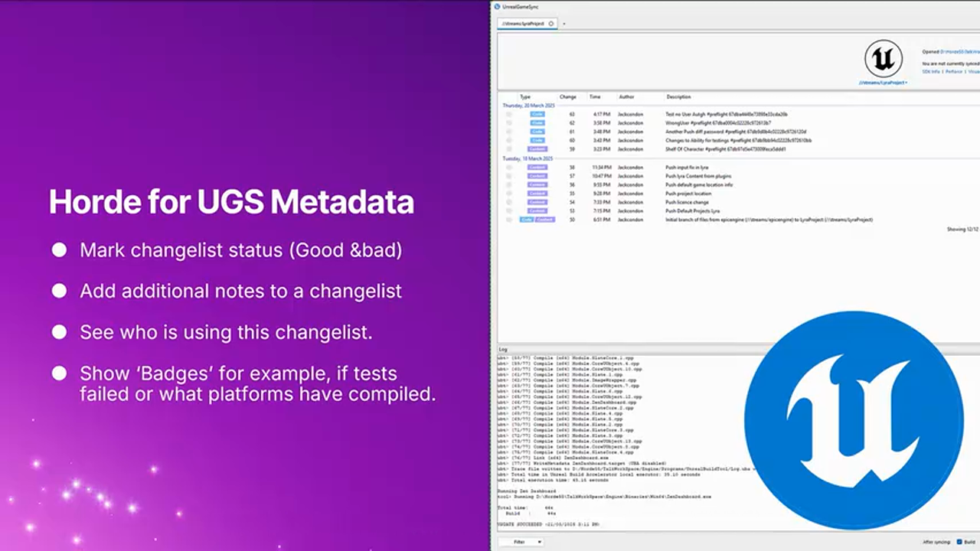The height and width of the screenshot is (551, 980).
Task: Toggle the Build checkbox after syncing
Action: coord(960,542)
